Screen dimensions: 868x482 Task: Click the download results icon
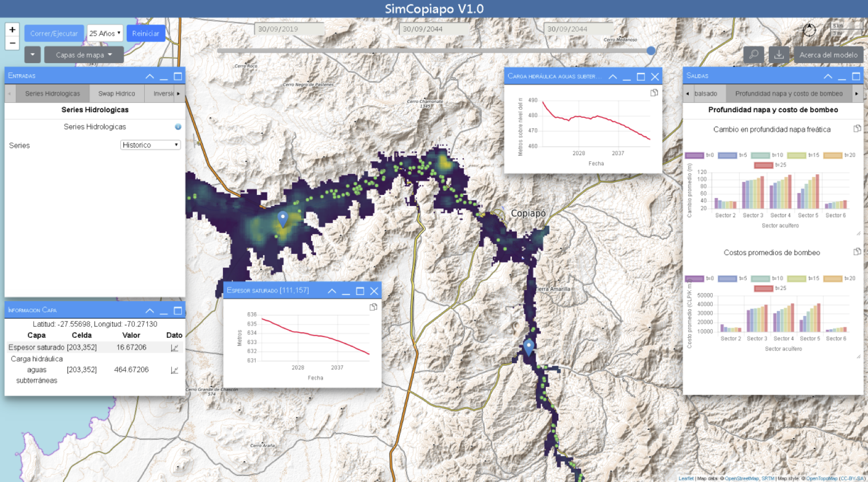pos(779,55)
